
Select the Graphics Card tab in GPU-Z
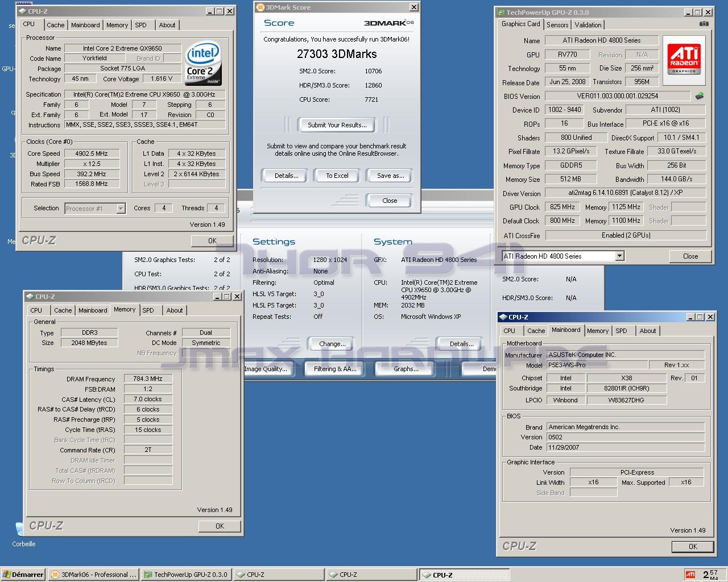pyautogui.click(x=521, y=24)
